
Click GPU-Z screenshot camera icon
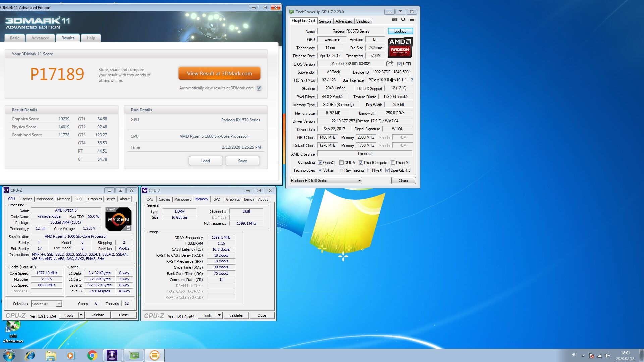coord(395,20)
